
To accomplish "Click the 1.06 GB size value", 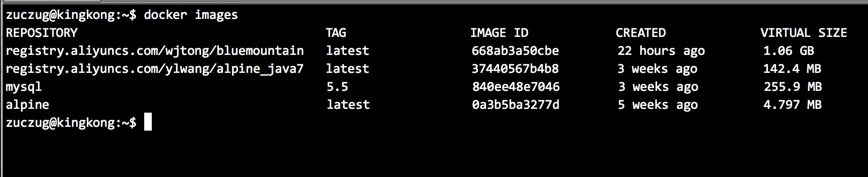I will [788, 51].
